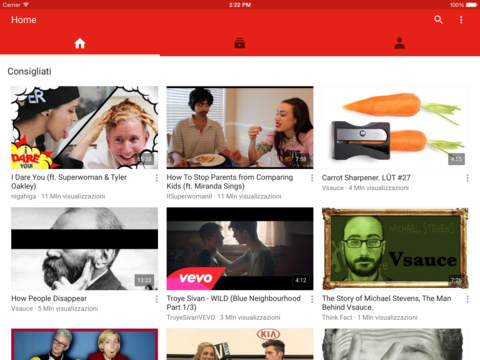Open options for Story of Michael Stevens video
480x360 pixels.
click(467, 299)
